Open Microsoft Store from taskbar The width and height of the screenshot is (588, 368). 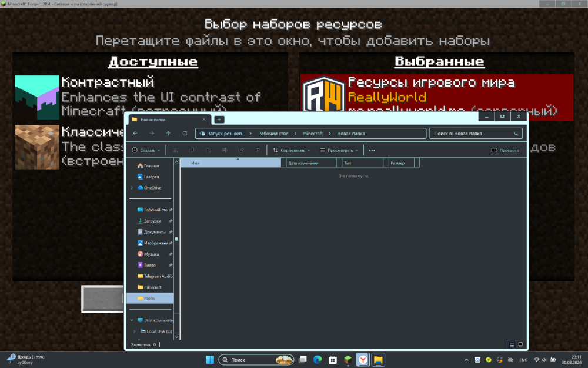333,360
